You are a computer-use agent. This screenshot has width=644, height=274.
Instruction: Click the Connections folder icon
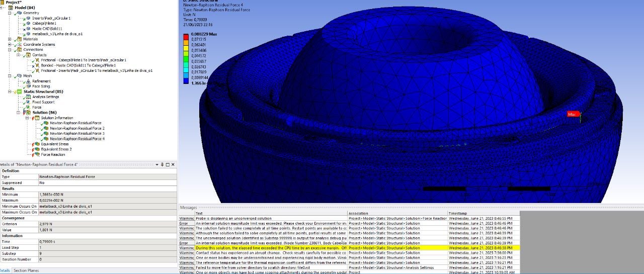[x=20, y=50]
